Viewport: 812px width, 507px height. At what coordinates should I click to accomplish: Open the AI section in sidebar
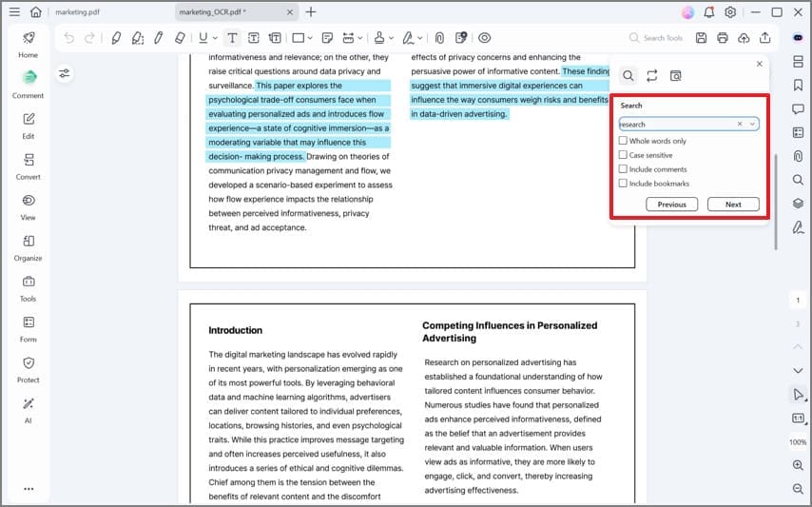29,410
